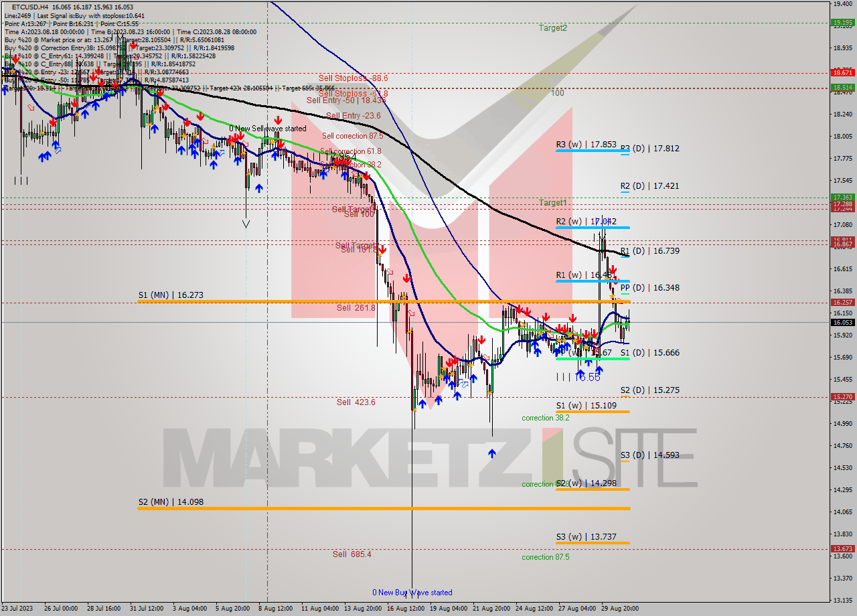Select the R2 (w) weekly resistance label

(x=586, y=222)
